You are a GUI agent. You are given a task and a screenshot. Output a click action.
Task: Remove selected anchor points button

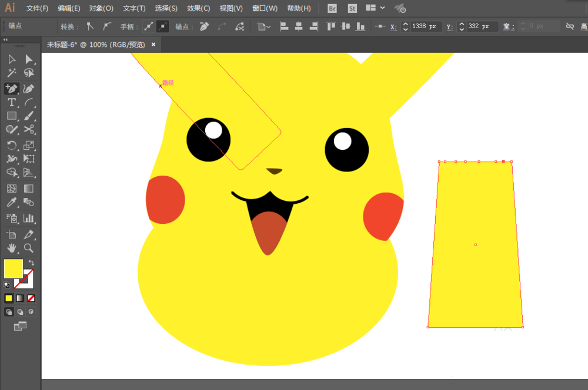[204, 26]
